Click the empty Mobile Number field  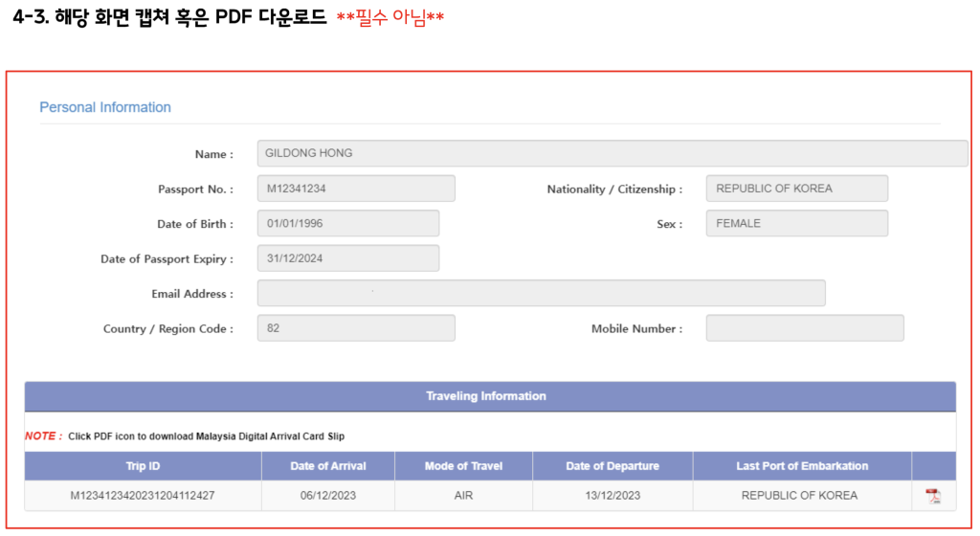804,328
